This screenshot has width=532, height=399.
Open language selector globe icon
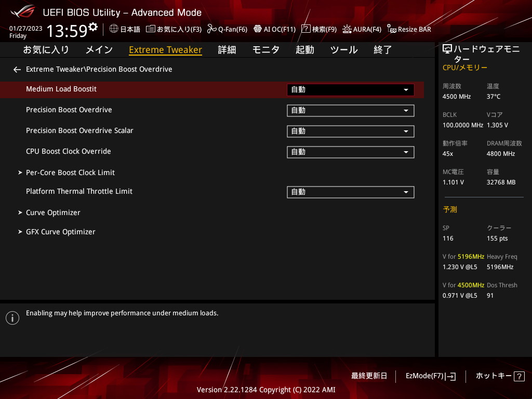[114, 29]
